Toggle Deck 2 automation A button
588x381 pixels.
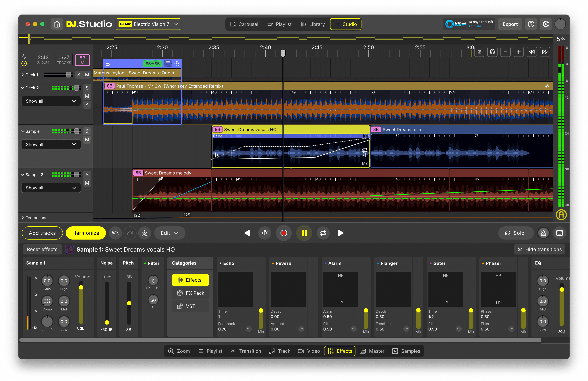[87, 104]
